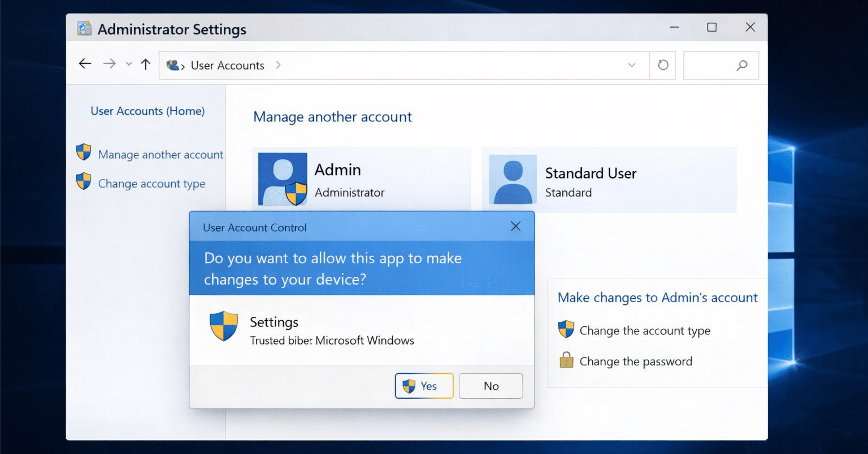Screen dimensions: 868x454
Task: Open the recent locations dropdown beside forward arrow
Action: coord(128,65)
